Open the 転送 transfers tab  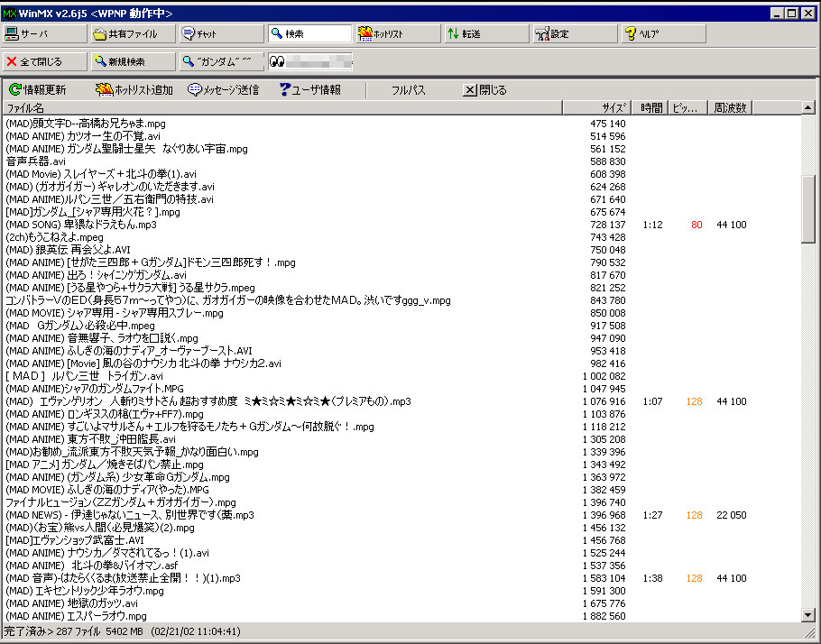pos(487,34)
